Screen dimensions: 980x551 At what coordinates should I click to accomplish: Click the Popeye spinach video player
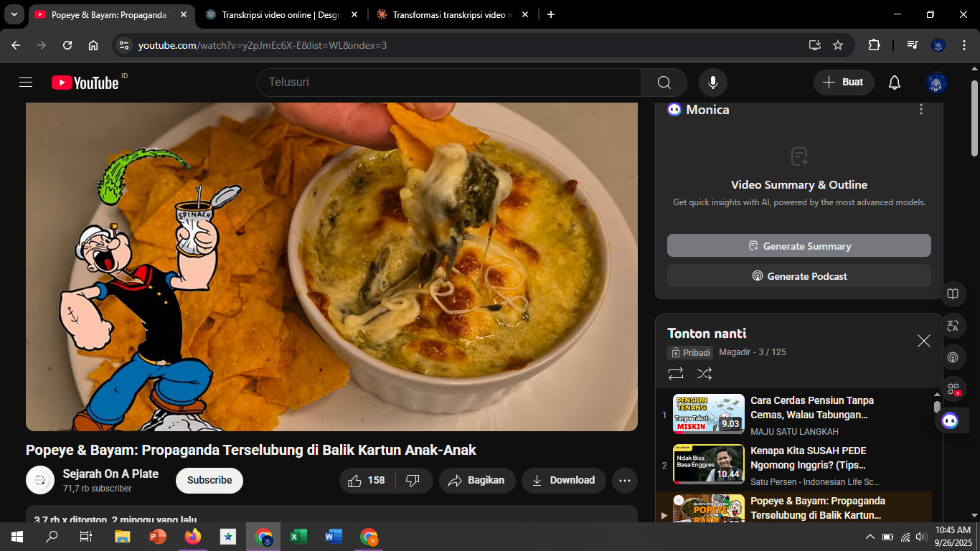point(331,266)
